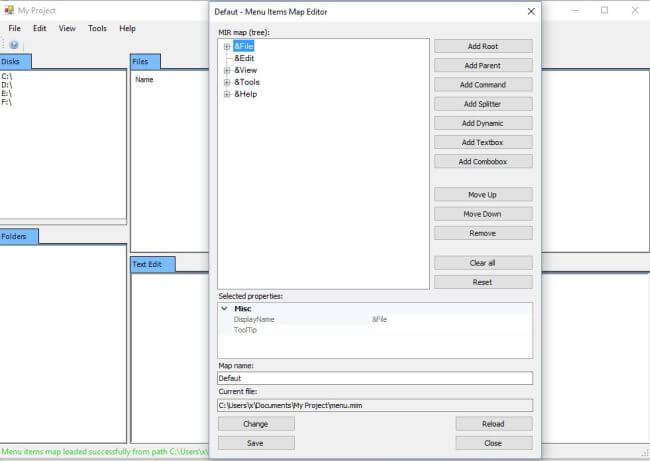This screenshot has height=461, width=650.
Task: Select drive E:\ in Disks list
Action: click(7, 93)
